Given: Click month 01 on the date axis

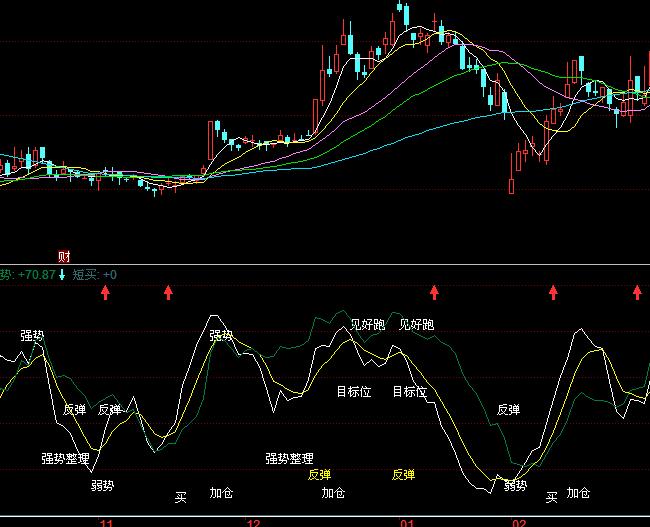Looking at the screenshot, I should pos(407,522).
